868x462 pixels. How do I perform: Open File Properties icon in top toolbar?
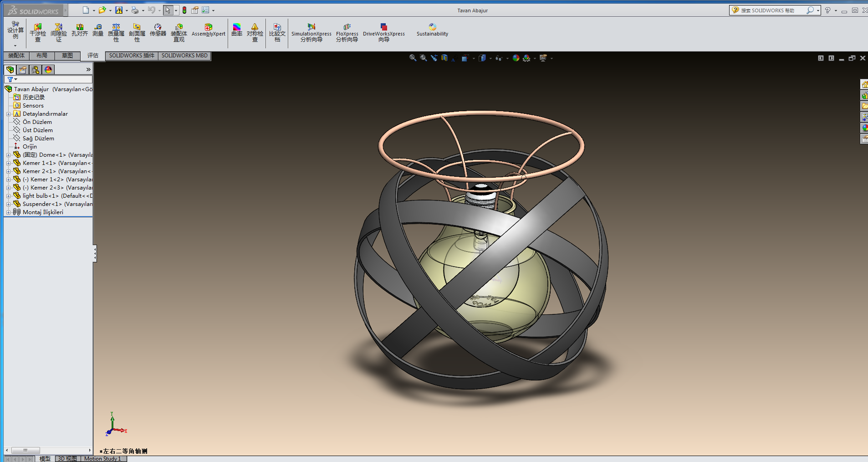(x=195, y=10)
